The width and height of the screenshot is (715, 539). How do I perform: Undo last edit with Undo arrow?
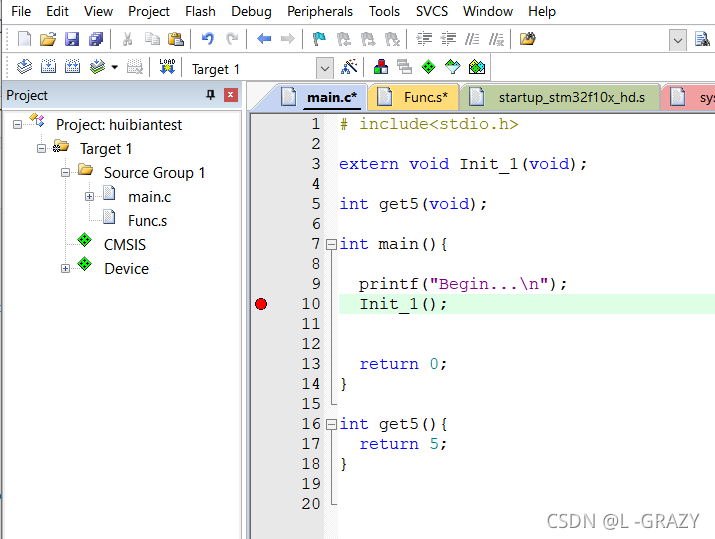[x=207, y=39]
